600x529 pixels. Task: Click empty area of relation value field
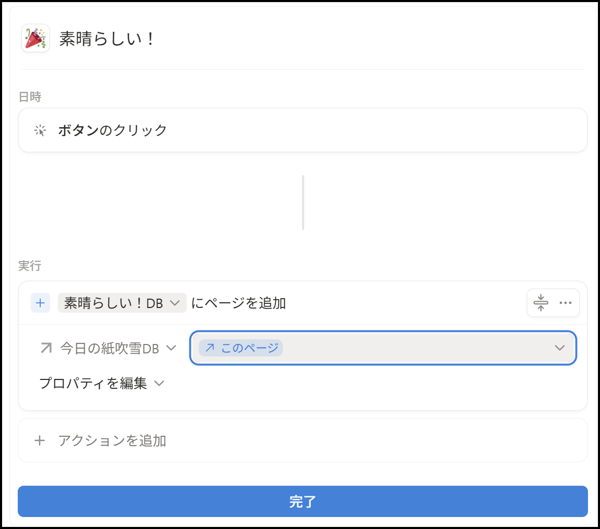pos(420,348)
